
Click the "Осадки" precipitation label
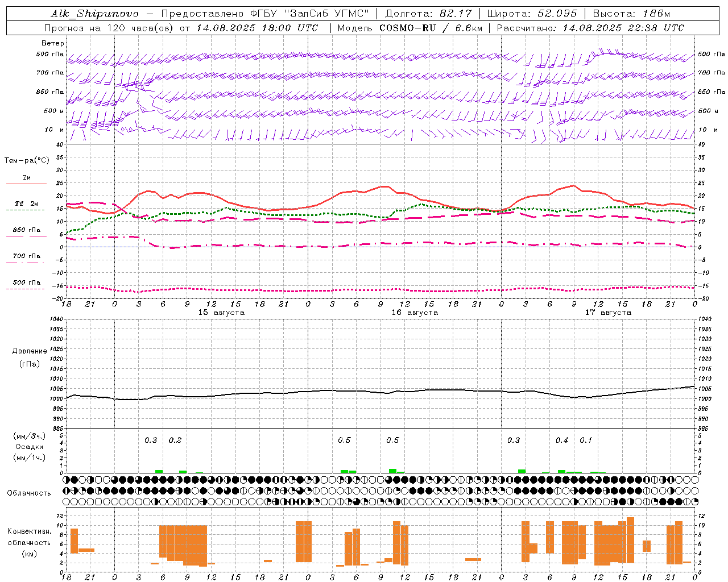click(x=30, y=447)
